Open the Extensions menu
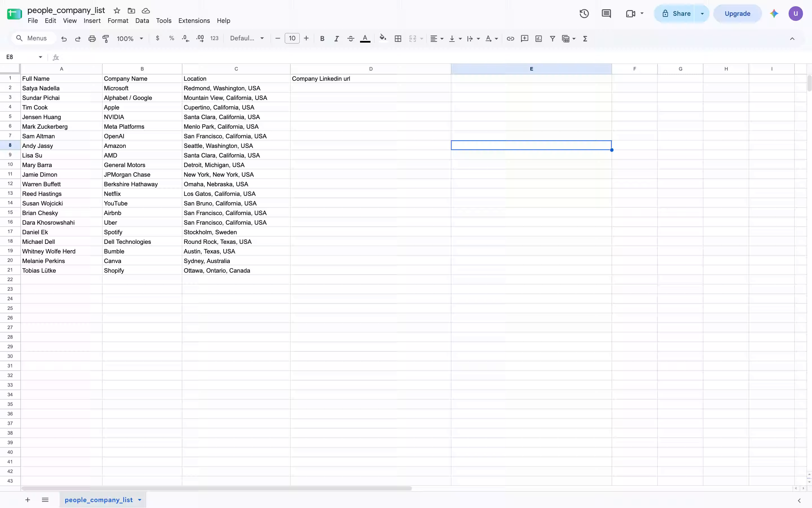812x508 pixels. tap(194, 21)
